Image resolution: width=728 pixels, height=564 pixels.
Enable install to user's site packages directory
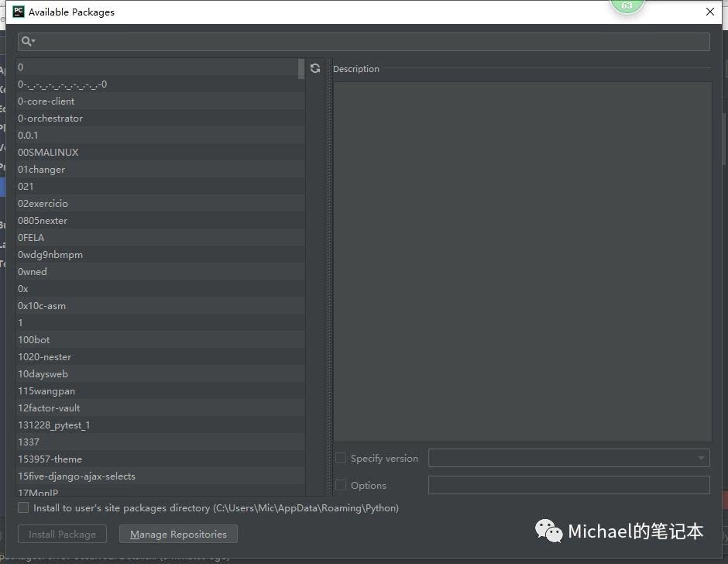pos(23,508)
